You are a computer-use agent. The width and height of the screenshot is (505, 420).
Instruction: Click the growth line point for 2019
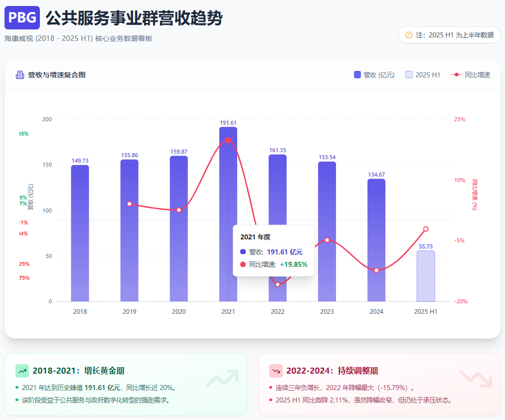[129, 204]
